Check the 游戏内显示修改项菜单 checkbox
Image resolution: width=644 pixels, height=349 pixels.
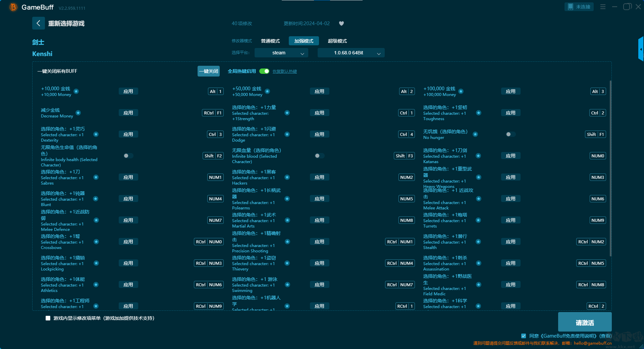[48, 318]
